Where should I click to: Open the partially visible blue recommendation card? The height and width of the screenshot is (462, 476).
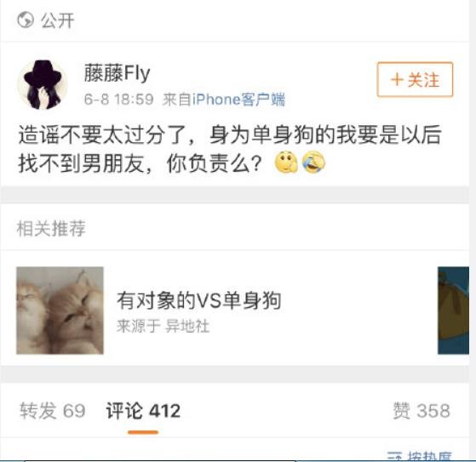pos(453,311)
